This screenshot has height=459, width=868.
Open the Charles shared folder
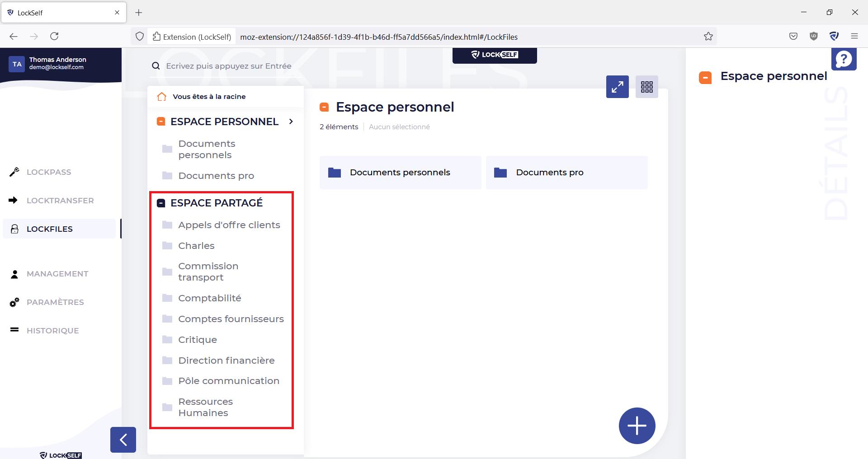point(196,246)
